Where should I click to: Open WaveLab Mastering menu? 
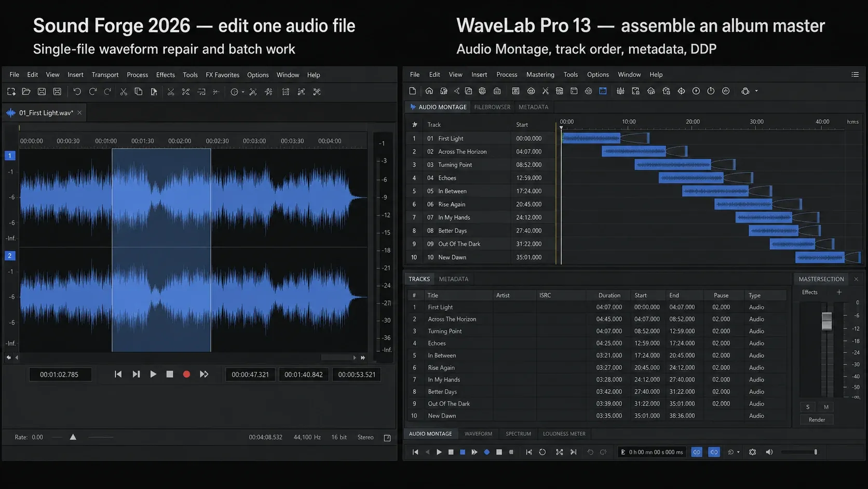point(540,74)
